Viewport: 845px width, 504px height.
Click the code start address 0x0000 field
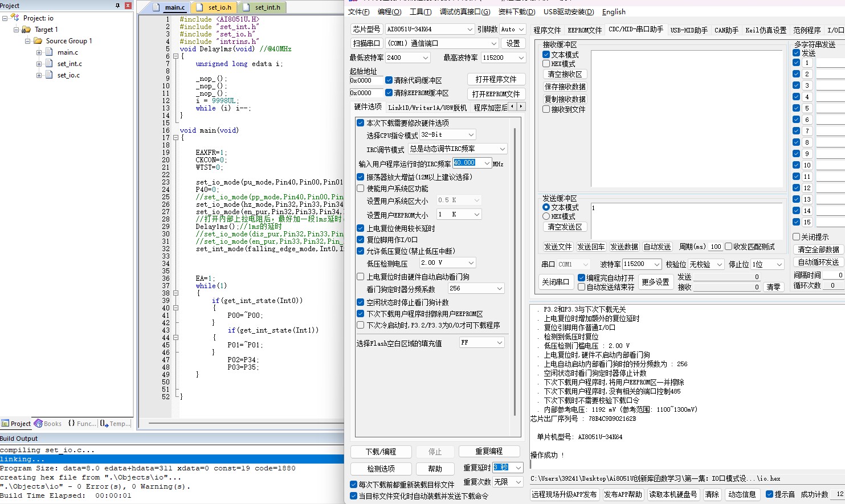pos(366,80)
